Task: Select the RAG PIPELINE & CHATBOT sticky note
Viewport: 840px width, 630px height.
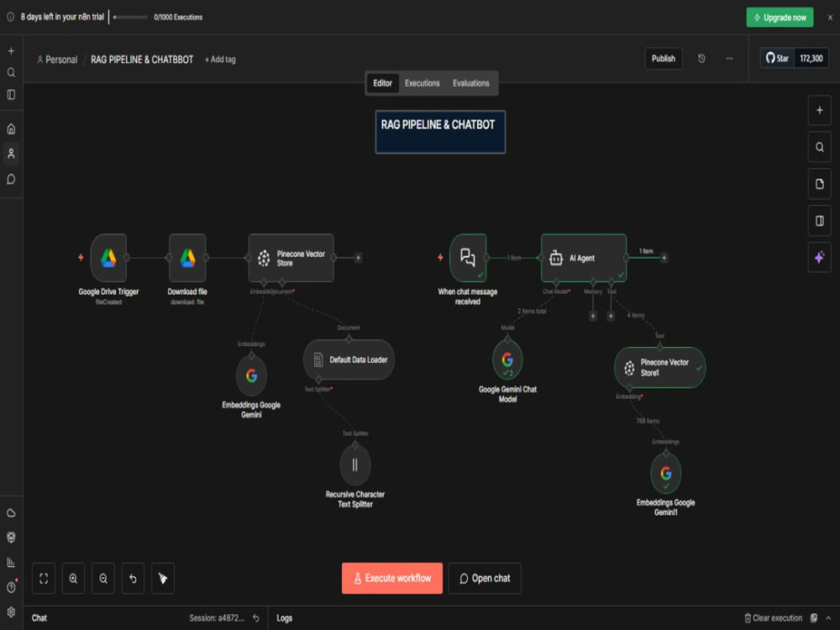Action: click(440, 132)
